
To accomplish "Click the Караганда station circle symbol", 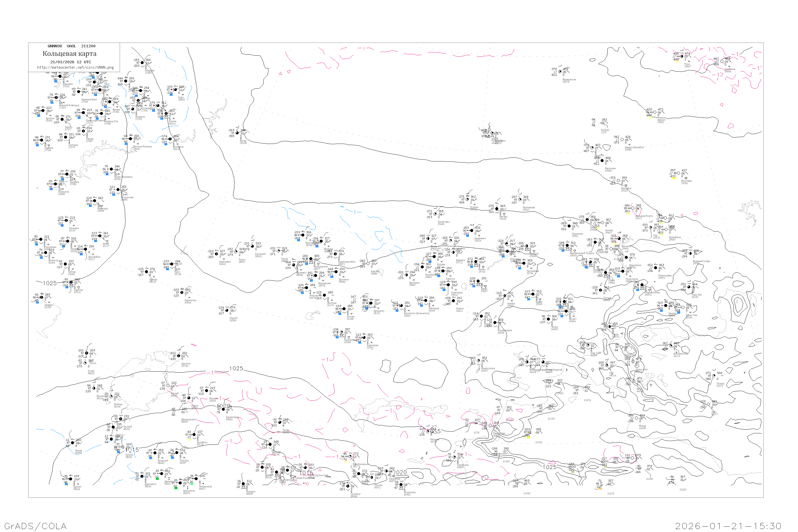I will (x=364, y=338).
